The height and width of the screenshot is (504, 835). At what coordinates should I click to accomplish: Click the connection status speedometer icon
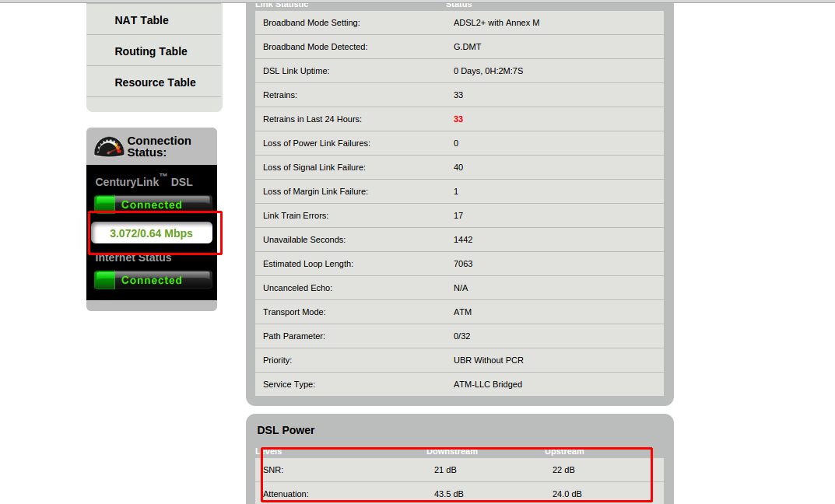pyautogui.click(x=109, y=147)
